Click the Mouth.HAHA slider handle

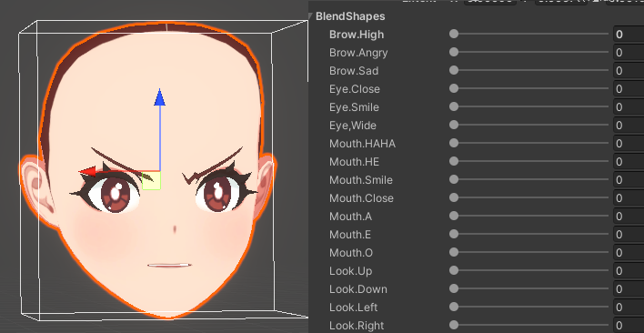click(454, 143)
